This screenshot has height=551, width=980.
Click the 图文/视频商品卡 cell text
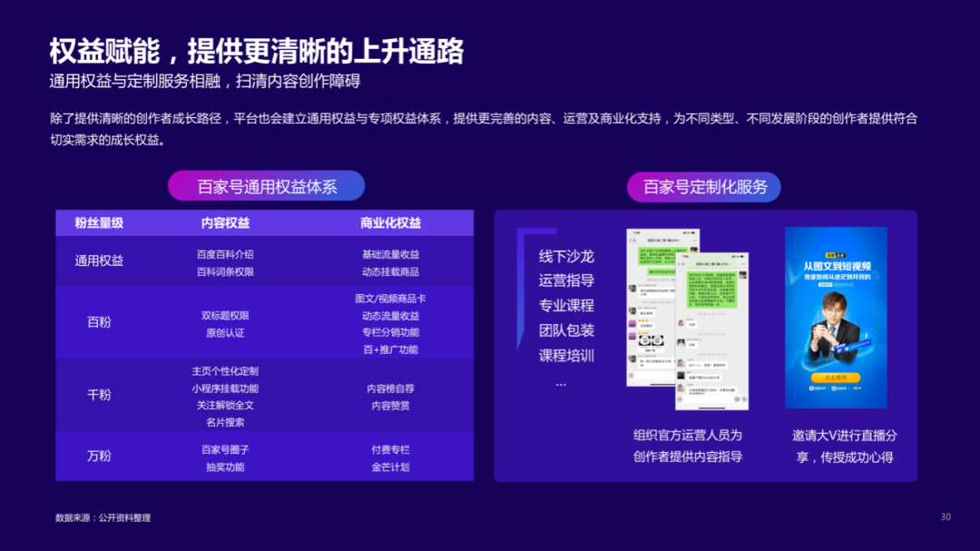(390, 299)
